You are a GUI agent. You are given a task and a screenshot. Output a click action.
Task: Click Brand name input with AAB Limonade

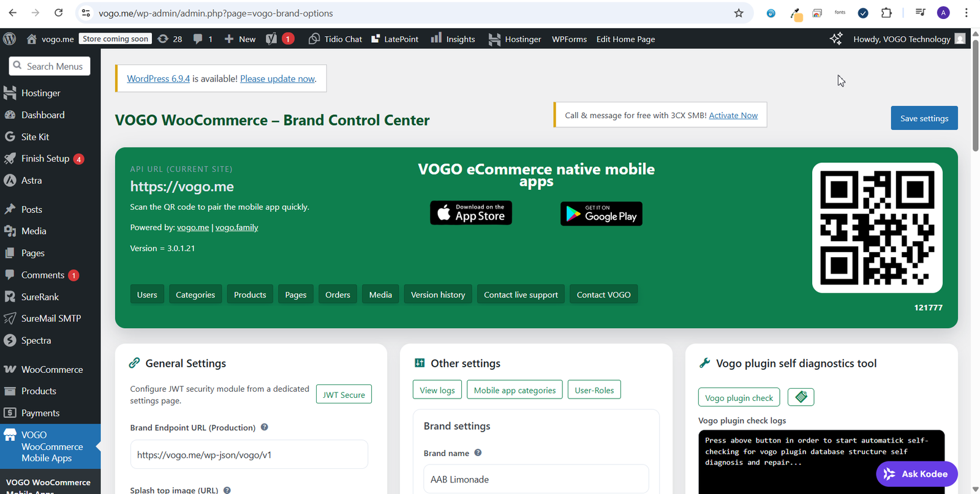tap(536, 479)
